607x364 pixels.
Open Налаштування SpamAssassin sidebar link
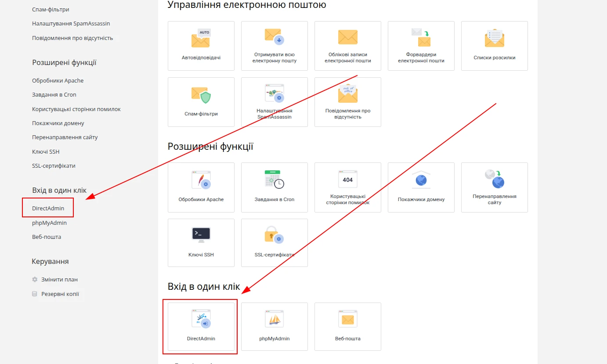point(71,23)
